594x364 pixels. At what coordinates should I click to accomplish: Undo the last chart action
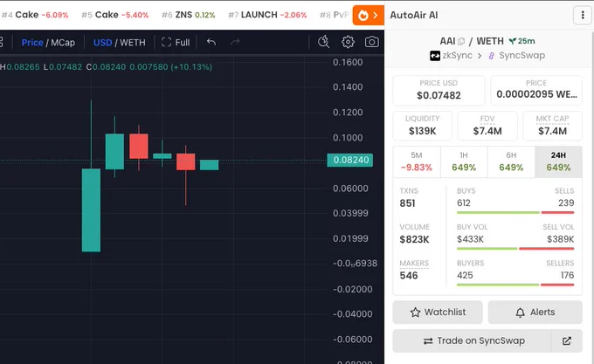(x=211, y=42)
